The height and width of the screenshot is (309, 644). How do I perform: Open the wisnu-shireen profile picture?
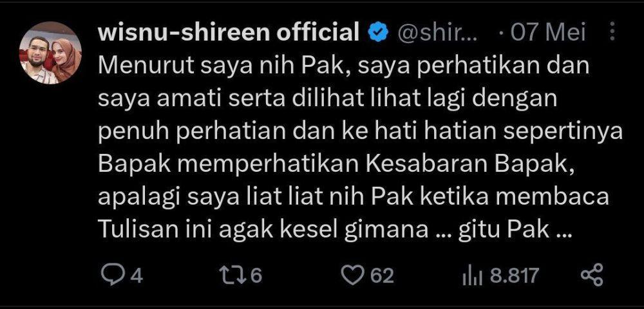coord(50,53)
